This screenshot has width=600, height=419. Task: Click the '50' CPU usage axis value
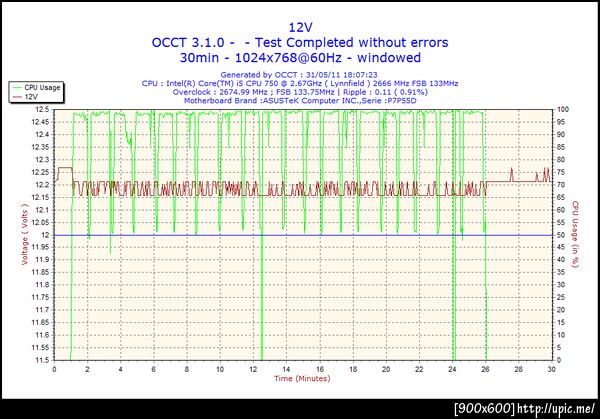[561, 235]
